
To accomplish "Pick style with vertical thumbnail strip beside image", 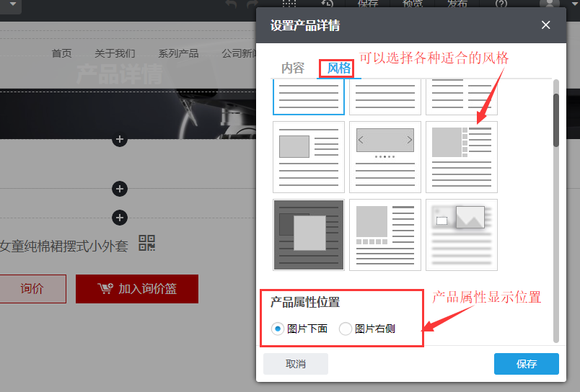I will coord(462,157).
